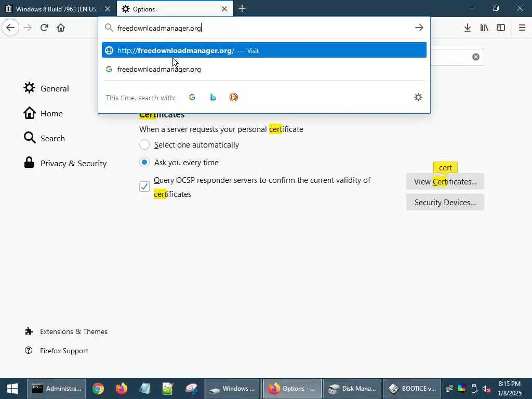This screenshot has width=532, height=399.
Task: Open the Firefox home page icon
Action: (x=61, y=28)
